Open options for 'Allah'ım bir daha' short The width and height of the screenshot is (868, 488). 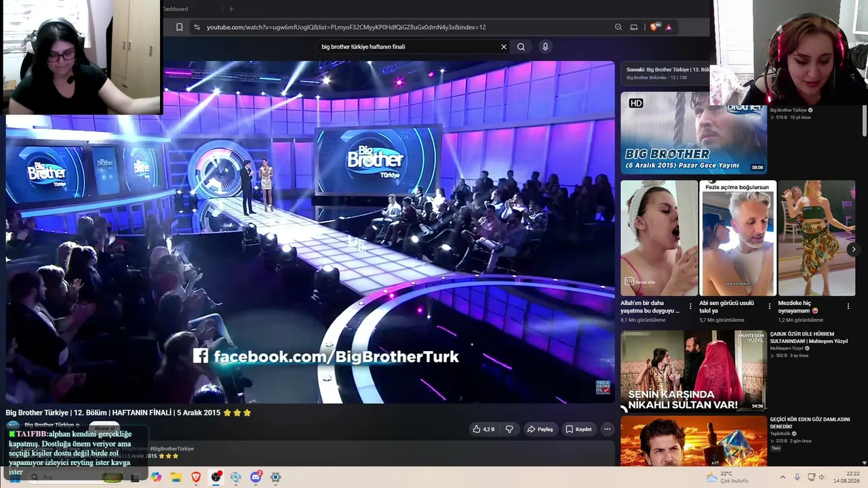(x=690, y=306)
